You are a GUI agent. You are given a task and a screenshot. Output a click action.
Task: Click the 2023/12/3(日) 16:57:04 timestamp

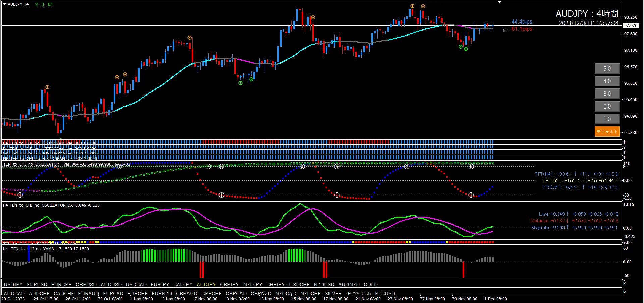[589, 23]
